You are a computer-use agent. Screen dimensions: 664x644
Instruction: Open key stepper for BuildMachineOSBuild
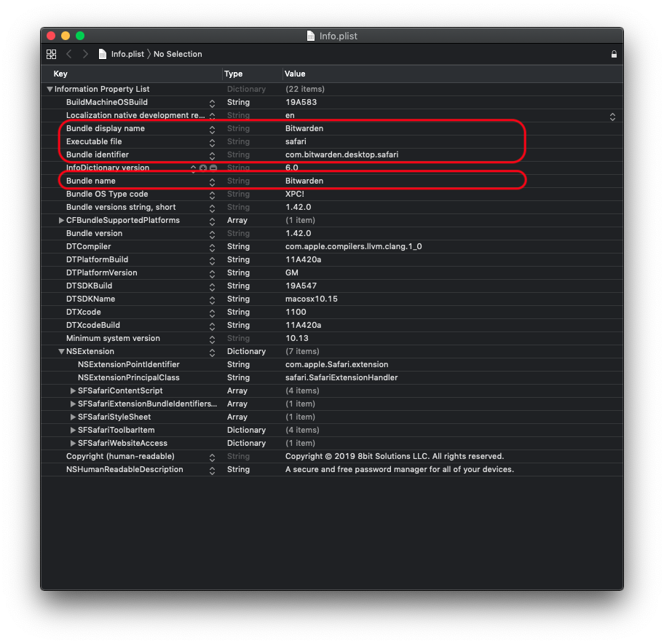point(212,103)
